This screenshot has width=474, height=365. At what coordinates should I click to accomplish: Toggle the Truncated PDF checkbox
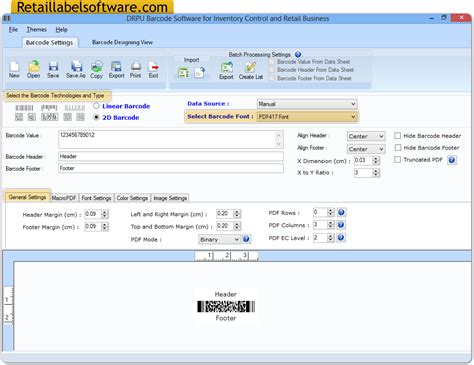click(x=397, y=160)
